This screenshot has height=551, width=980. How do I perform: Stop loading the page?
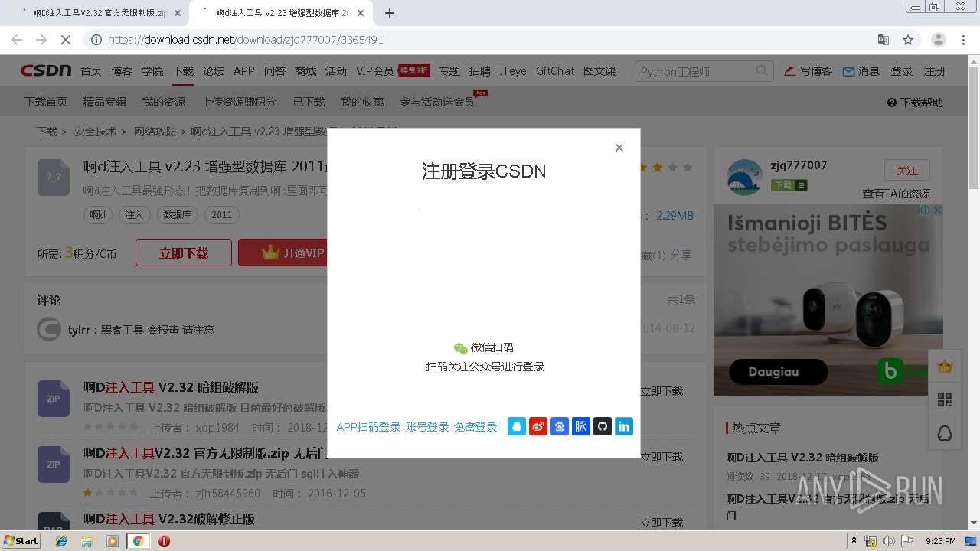tap(66, 40)
